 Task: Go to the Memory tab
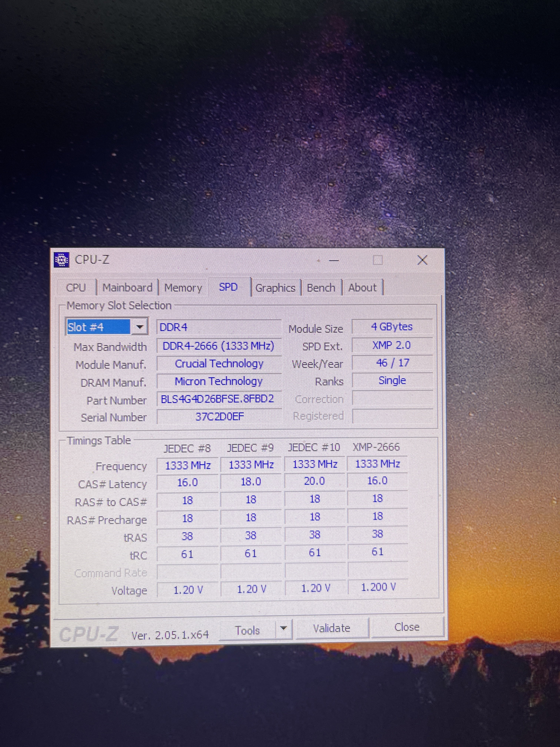click(x=183, y=288)
